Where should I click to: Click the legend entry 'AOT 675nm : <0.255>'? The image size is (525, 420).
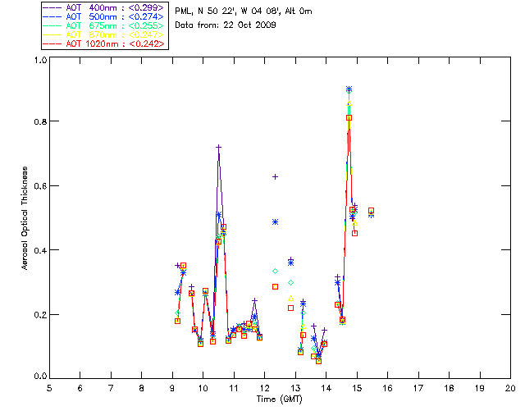pyautogui.click(x=103, y=25)
